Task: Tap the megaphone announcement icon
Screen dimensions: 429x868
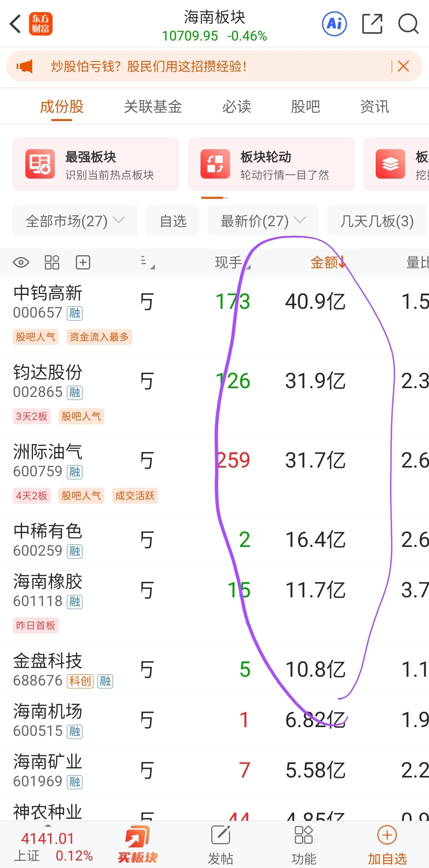Action: pos(25,66)
